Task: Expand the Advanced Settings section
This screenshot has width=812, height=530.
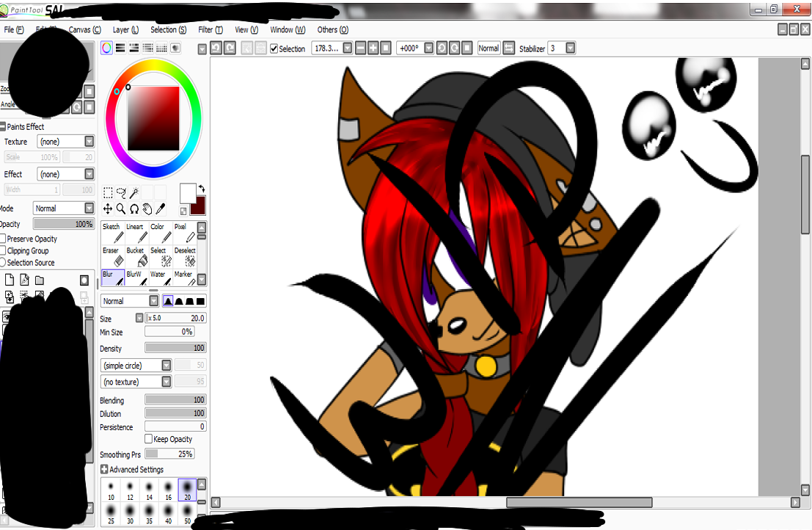Action: pos(104,470)
